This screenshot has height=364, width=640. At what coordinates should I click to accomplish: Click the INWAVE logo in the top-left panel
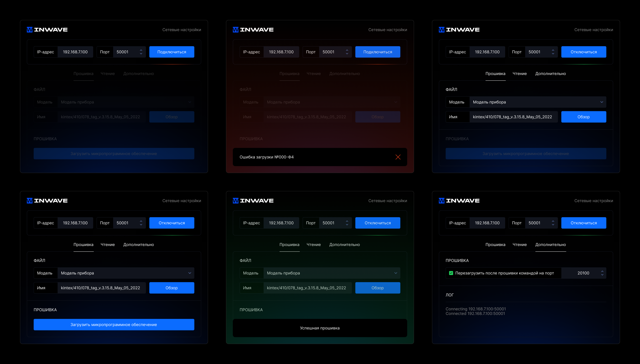pos(47,30)
